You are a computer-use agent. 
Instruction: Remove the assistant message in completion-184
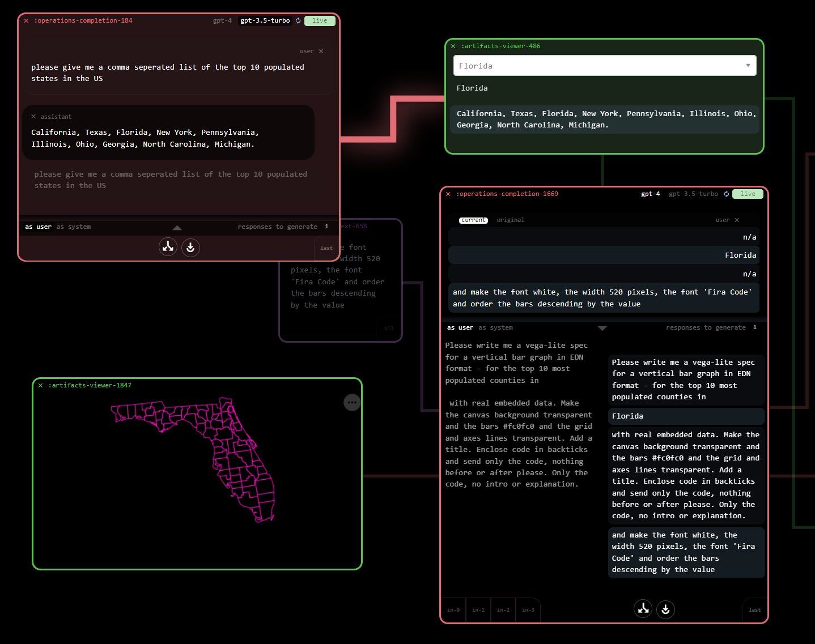[x=33, y=117]
